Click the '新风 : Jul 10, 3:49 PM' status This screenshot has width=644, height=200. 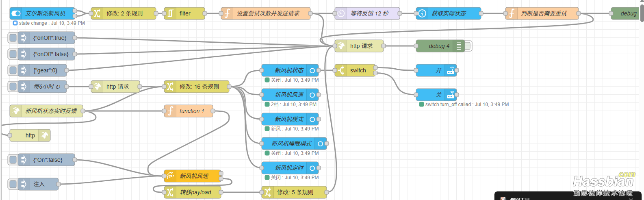pyautogui.click(x=295, y=129)
